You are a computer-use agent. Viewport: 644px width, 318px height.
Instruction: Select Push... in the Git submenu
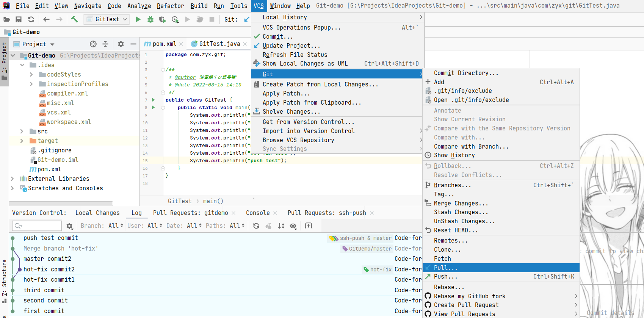point(501,277)
